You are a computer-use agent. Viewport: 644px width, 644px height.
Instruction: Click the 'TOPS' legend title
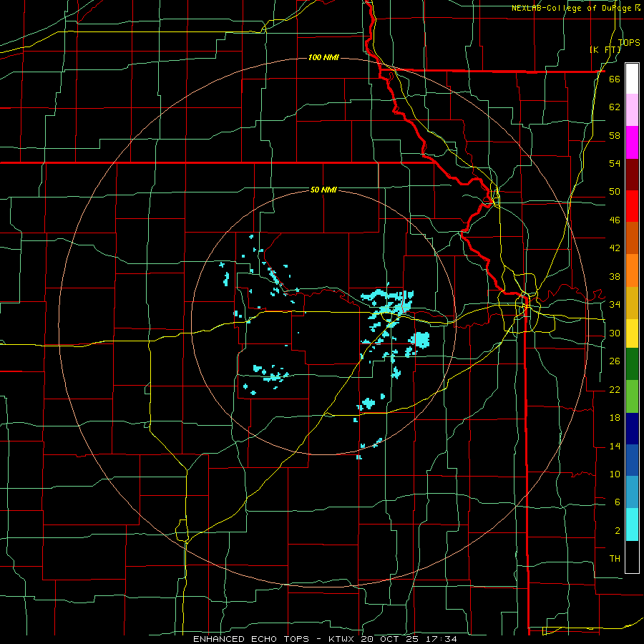click(629, 42)
